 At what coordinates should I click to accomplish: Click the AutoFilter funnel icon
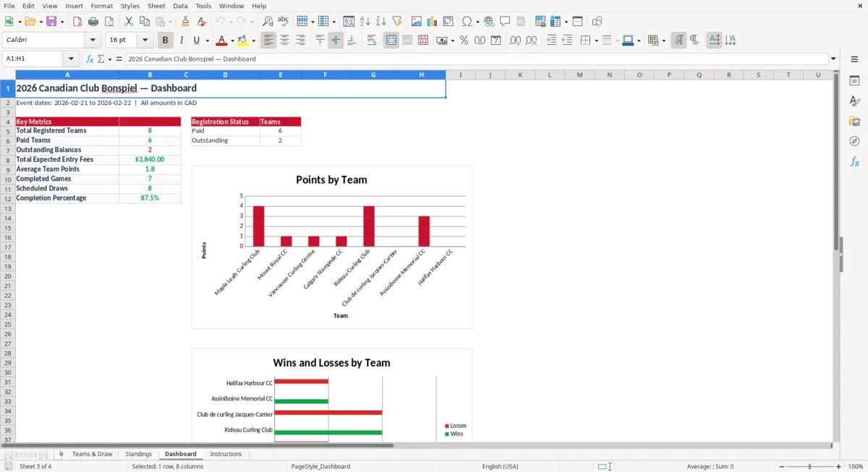coord(397,21)
